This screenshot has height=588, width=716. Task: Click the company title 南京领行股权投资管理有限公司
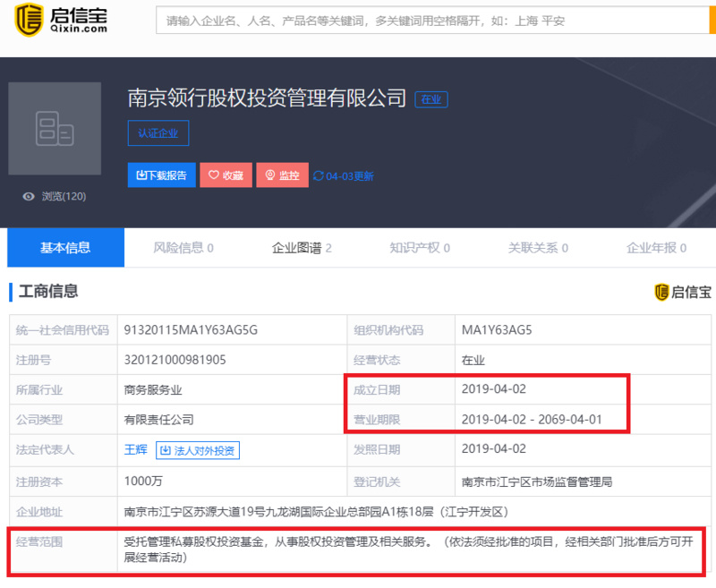(x=267, y=98)
